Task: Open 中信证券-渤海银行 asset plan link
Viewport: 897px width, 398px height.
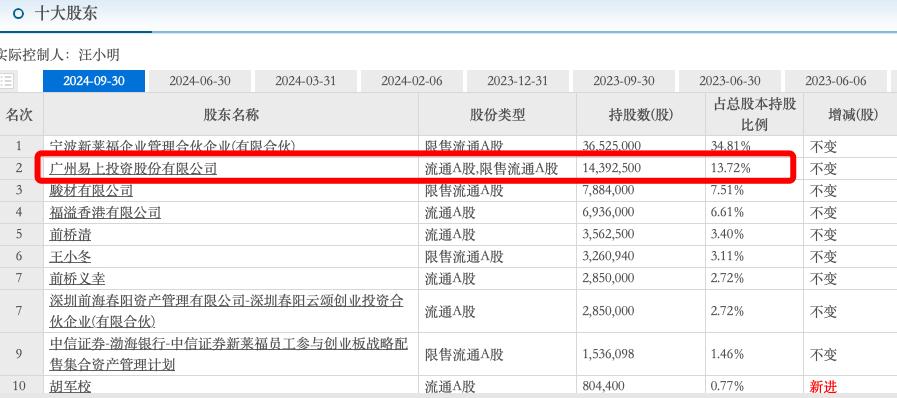Action: 229,355
